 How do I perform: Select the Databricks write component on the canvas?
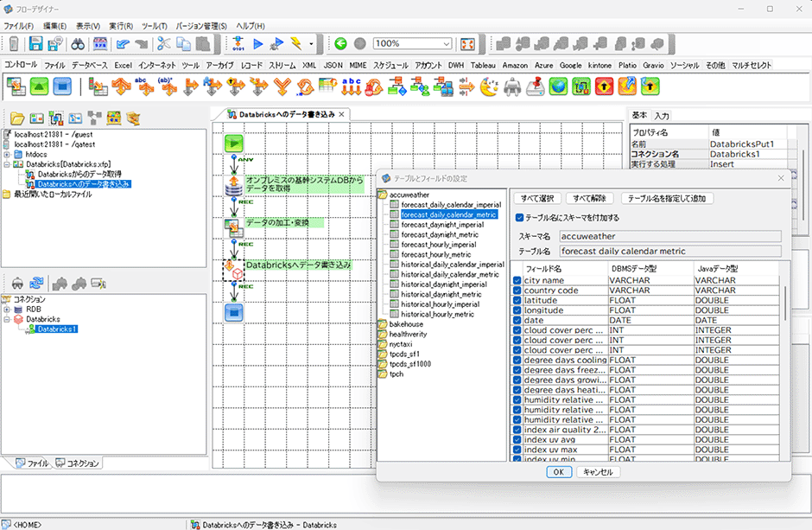tap(233, 270)
